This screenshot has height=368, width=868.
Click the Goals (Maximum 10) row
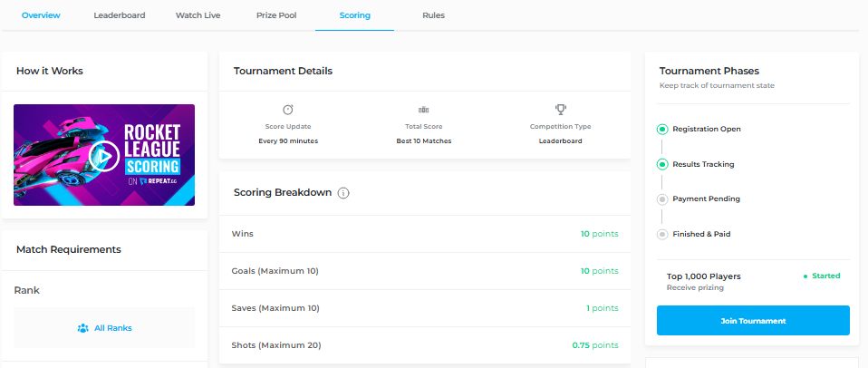pos(425,271)
